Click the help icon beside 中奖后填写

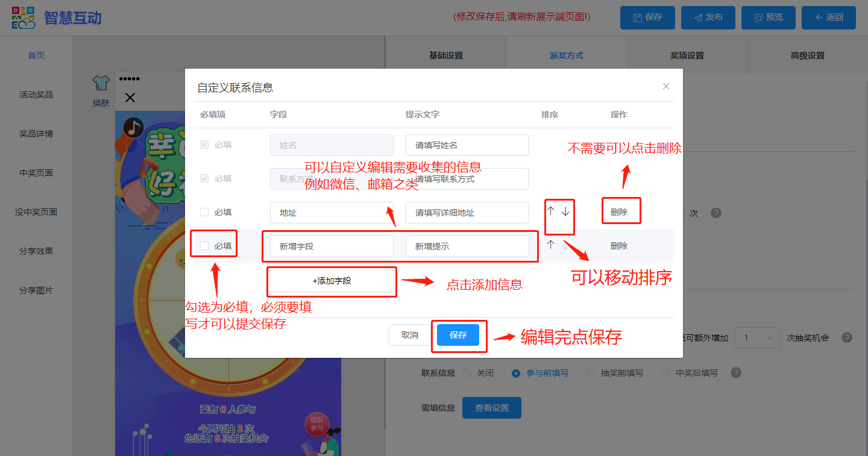coord(735,373)
